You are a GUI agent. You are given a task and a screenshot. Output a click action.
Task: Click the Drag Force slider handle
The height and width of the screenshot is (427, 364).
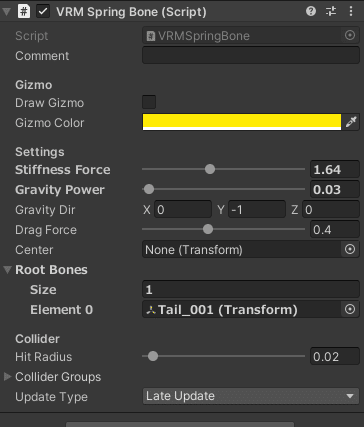[208, 229]
